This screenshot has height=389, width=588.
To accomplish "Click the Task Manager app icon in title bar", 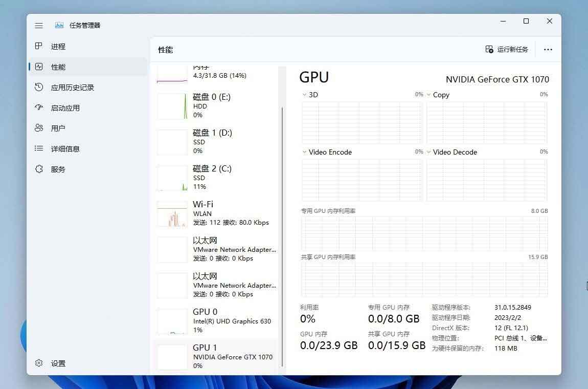I will point(59,25).
